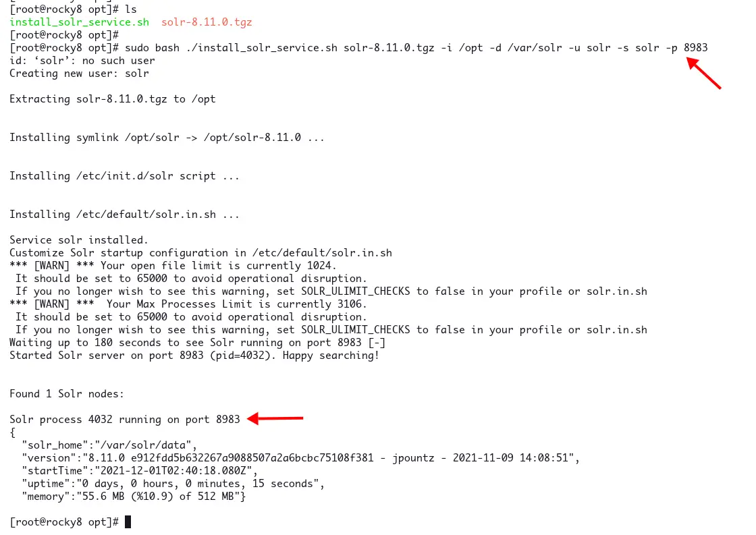The height and width of the screenshot is (535, 756).
Task: Click the red arrow pointing at port 8983 option
Action: click(703, 73)
